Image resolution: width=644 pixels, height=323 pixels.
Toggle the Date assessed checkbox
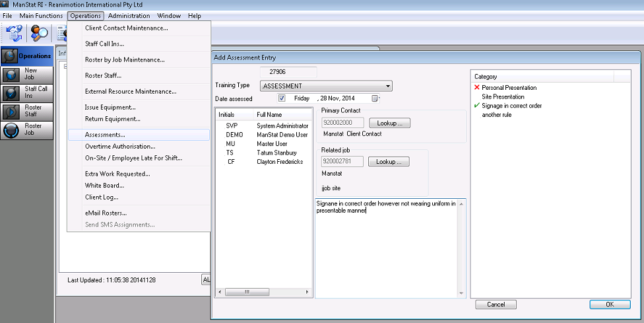tap(282, 98)
